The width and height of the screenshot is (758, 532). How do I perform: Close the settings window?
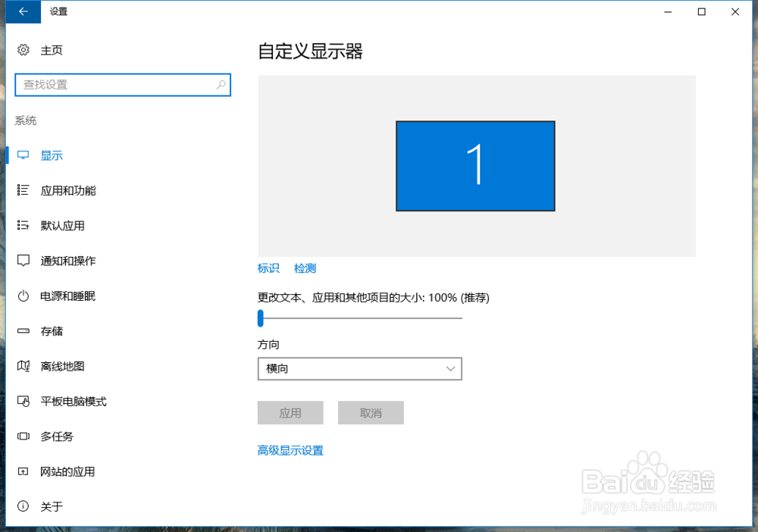point(735,11)
